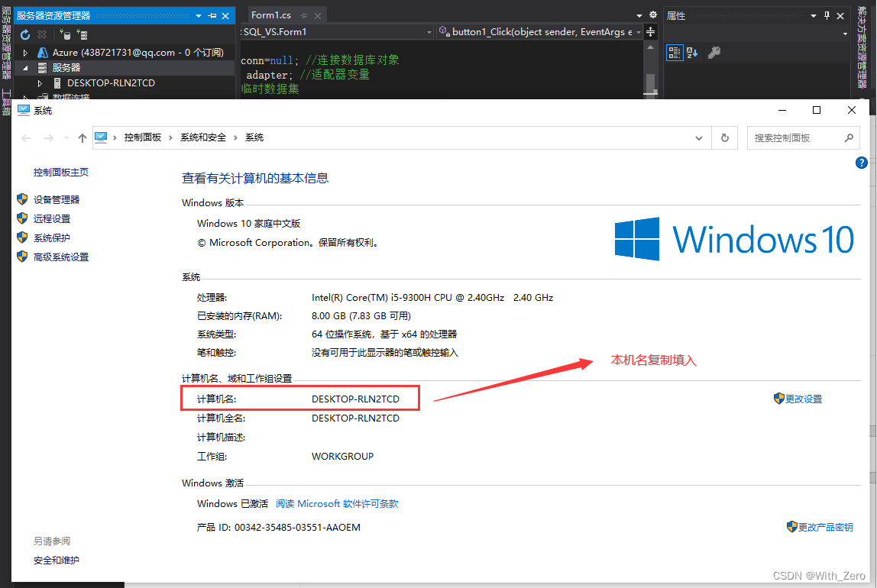Select the categorized view in 属性 panel
Screen dimensions: 877x588
[675, 53]
